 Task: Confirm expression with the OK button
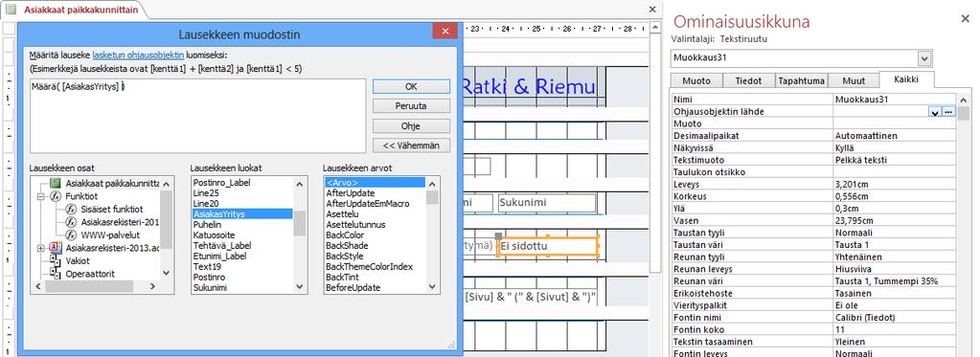(411, 86)
